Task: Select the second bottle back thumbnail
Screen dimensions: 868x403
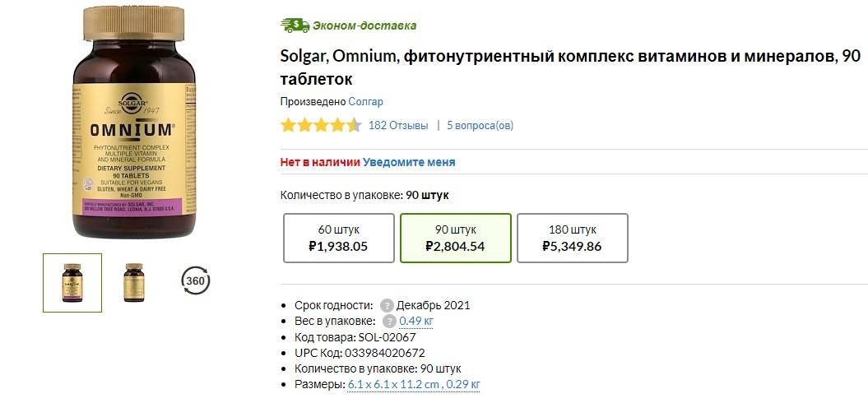Action: coord(133,283)
